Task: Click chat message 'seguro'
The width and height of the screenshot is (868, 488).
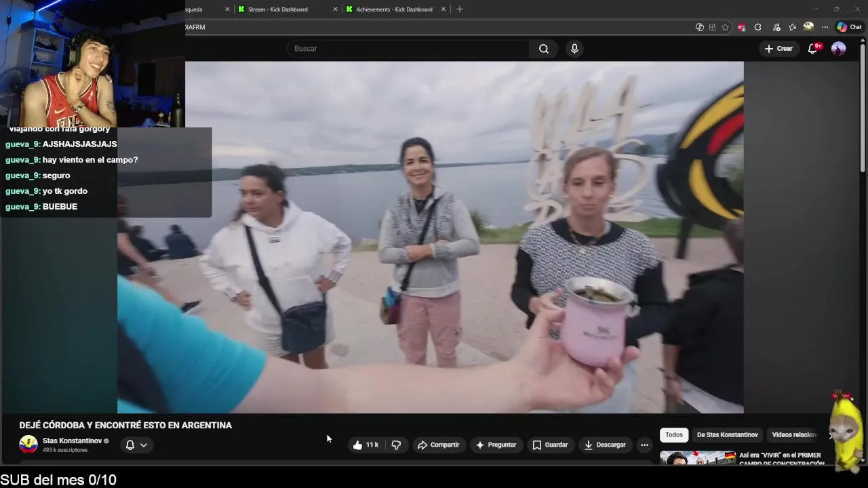Action: tap(56, 176)
